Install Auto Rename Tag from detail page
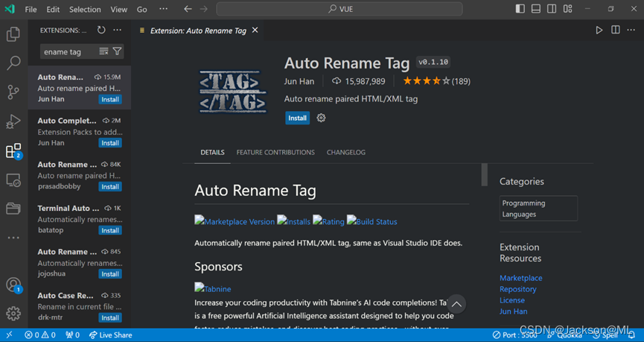 pos(297,118)
